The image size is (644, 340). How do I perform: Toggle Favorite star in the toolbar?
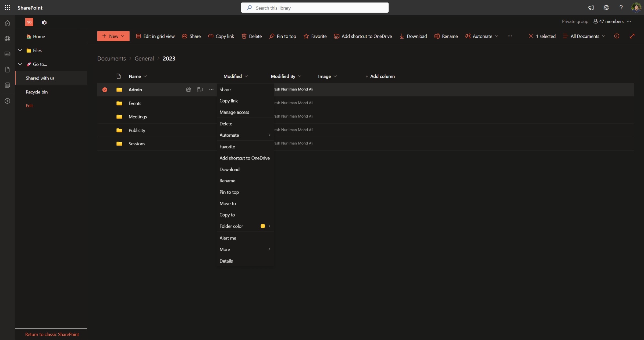pyautogui.click(x=315, y=36)
